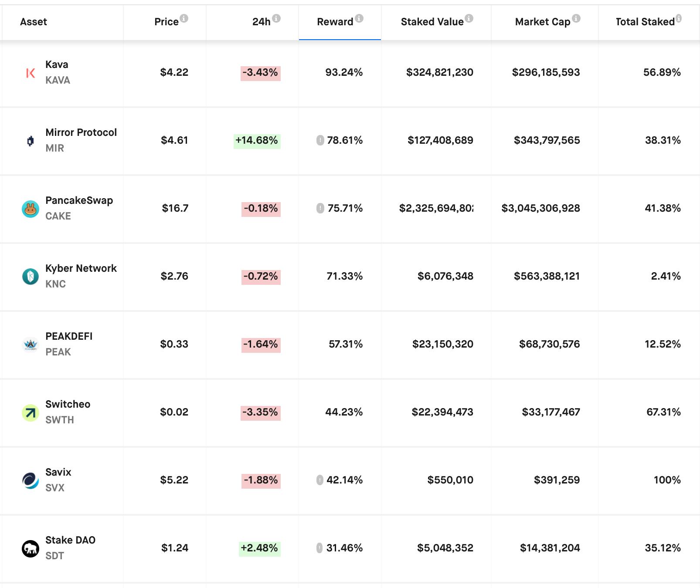Click PancakeSwap market cap $3,045,306,928

541,208
